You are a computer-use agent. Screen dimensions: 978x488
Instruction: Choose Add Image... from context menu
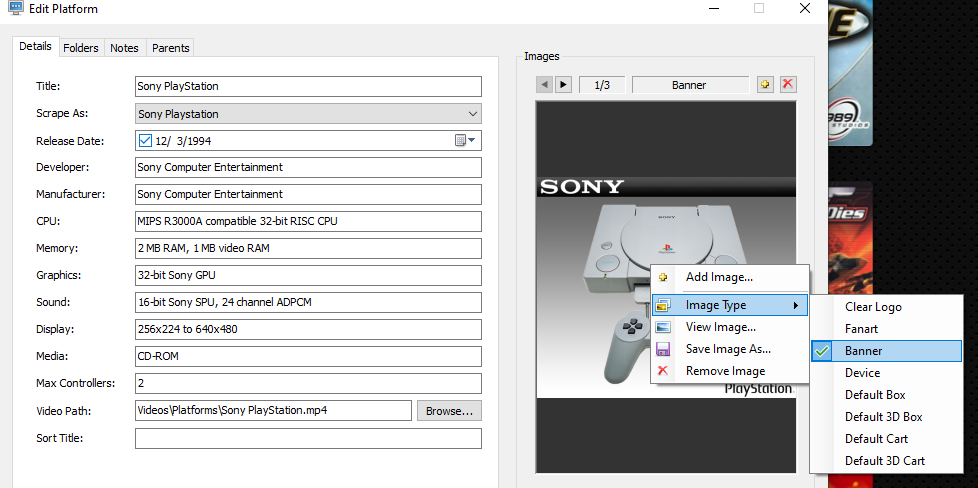click(x=730, y=277)
